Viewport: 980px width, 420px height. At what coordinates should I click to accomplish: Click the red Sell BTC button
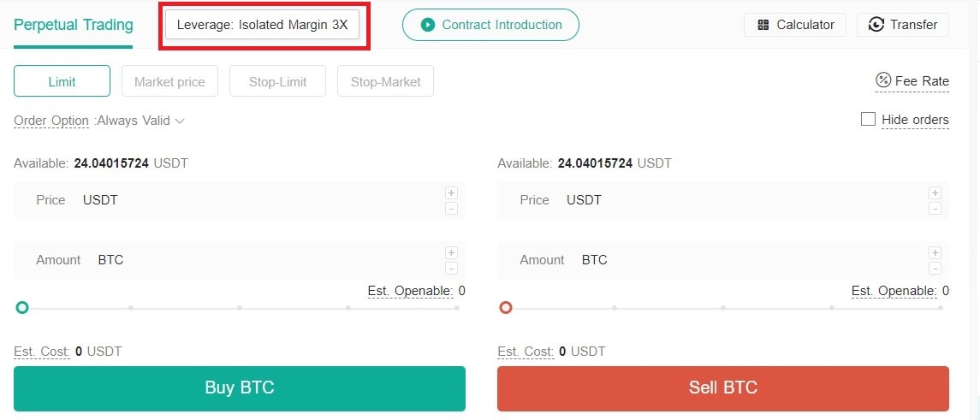pos(723,388)
